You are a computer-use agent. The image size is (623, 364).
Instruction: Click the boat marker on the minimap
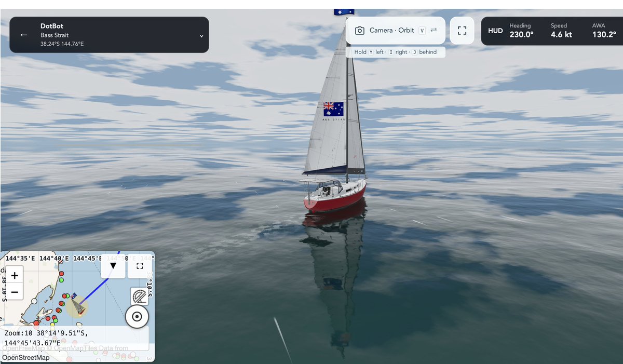[x=79, y=309]
